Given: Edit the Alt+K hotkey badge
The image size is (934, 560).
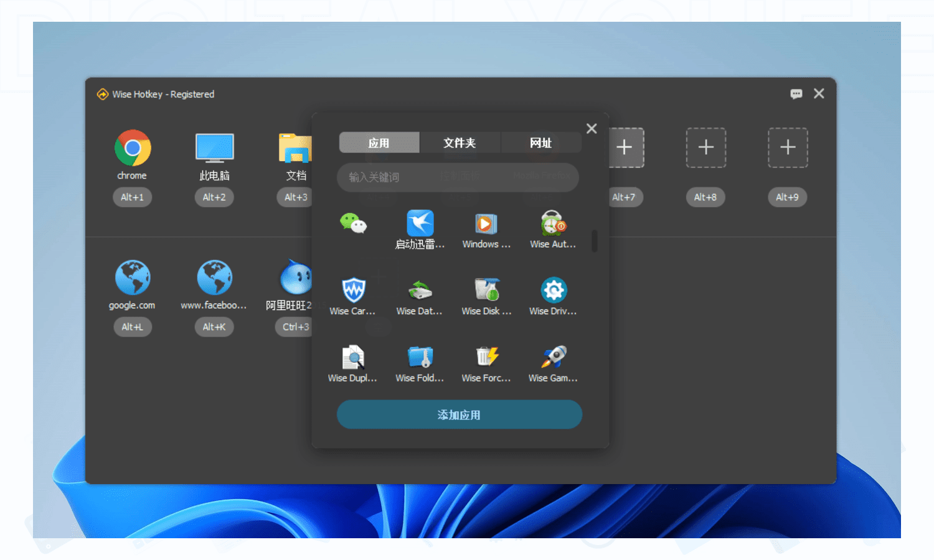Looking at the screenshot, I should pos(214,327).
